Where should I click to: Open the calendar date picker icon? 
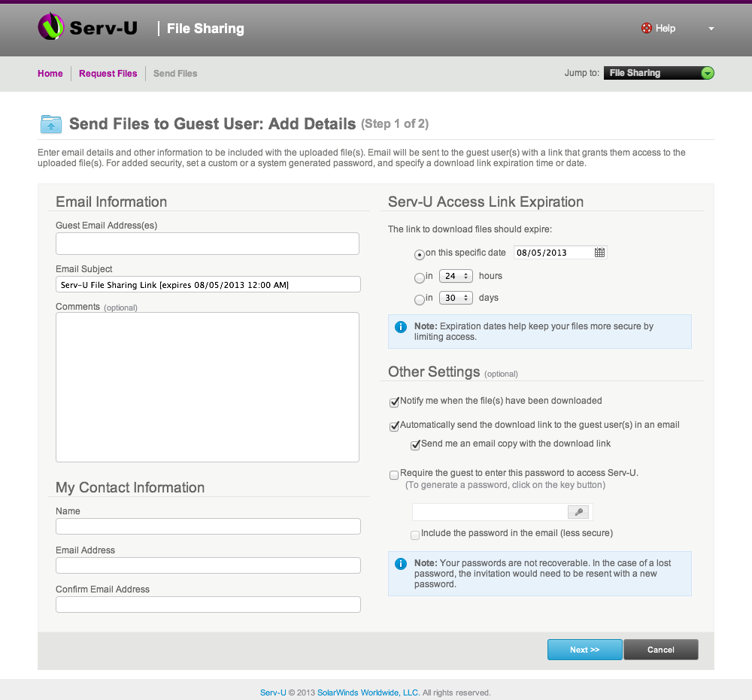point(599,253)
